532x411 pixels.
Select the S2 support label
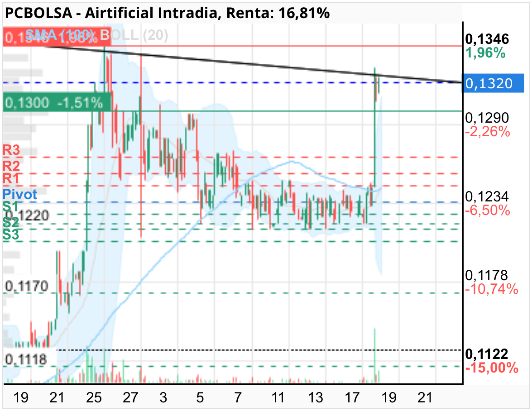(x=11, y=222)
